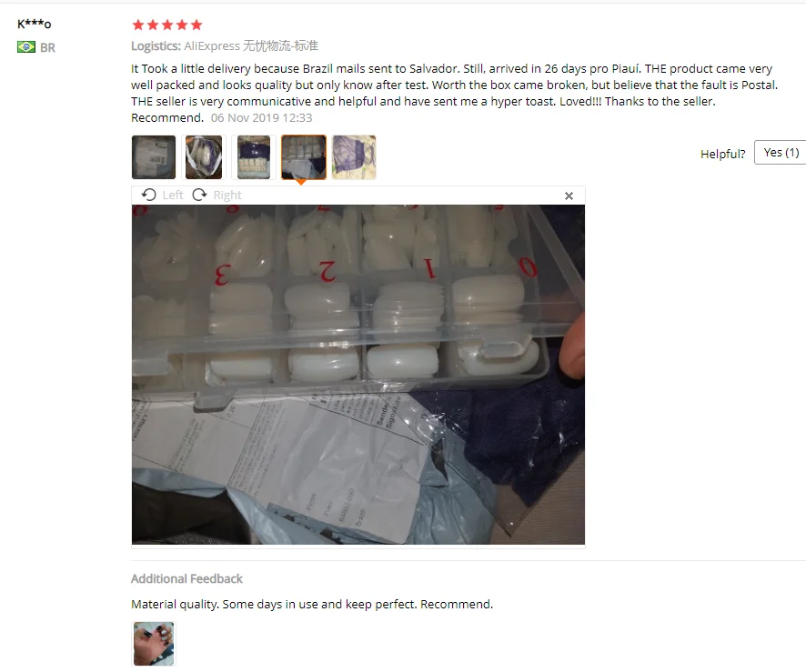The width and height of the screenshot is (806, 672).
Task: Click the rotate Right arrow icon
Action: point(199,195)
